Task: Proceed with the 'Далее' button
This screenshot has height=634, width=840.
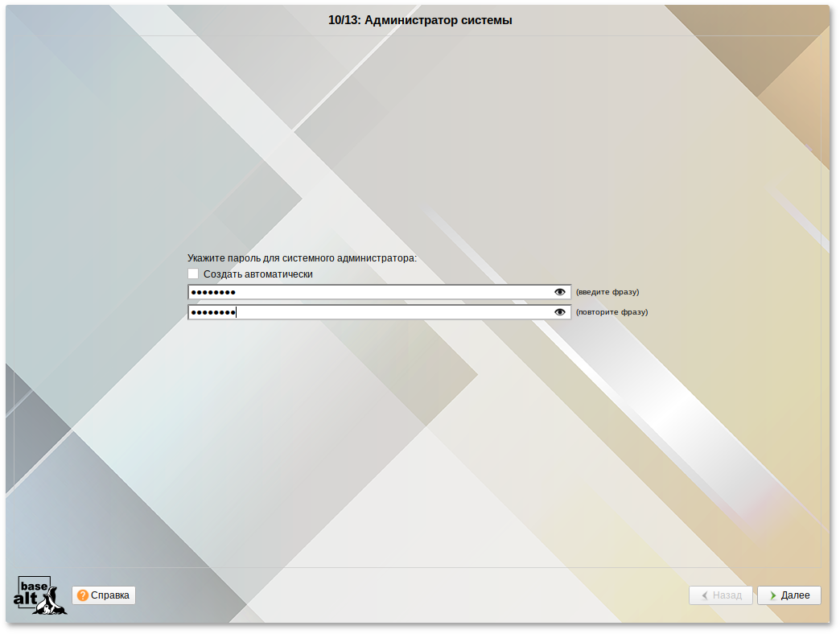Action: click(x=789, y=595)
